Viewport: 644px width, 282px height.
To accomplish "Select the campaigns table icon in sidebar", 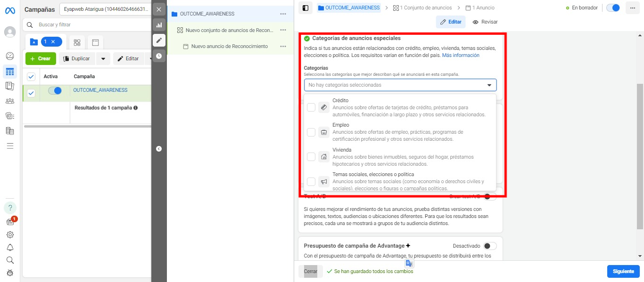I will coord(10,72).
